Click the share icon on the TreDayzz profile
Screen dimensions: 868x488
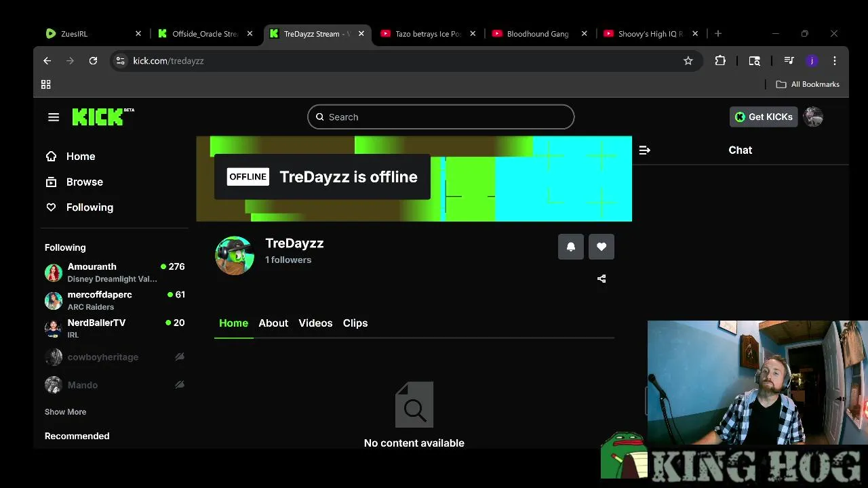click(x=601, y=279)
